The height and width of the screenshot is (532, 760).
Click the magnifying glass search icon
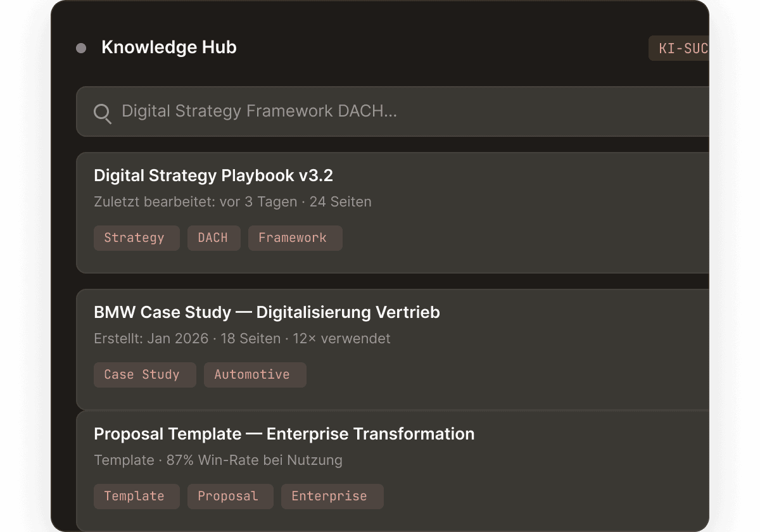[x=102, y=113]
